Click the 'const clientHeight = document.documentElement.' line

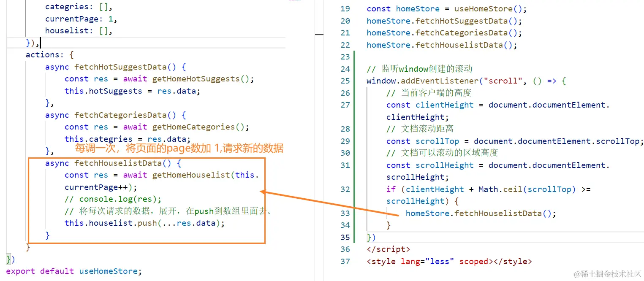pos(498,105)
